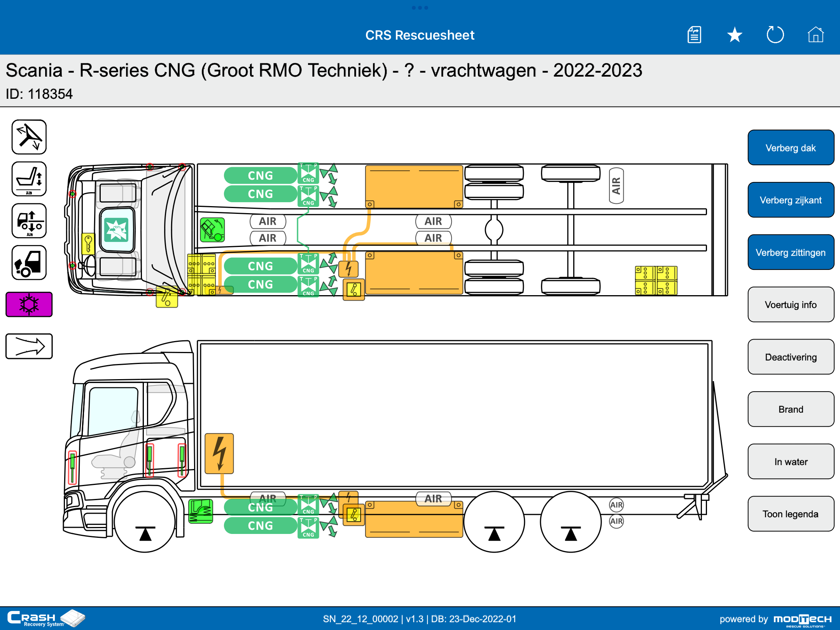Click rearmost wheel jacking point symbol
This screenshot has height=630, width=840.
[x=571, y=534]
